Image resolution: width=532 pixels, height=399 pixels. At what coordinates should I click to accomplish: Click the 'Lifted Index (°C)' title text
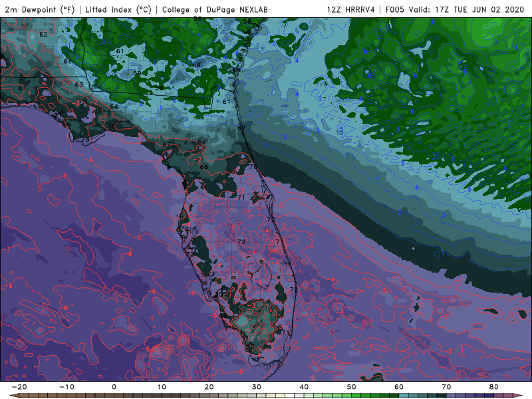pos(118,9)
